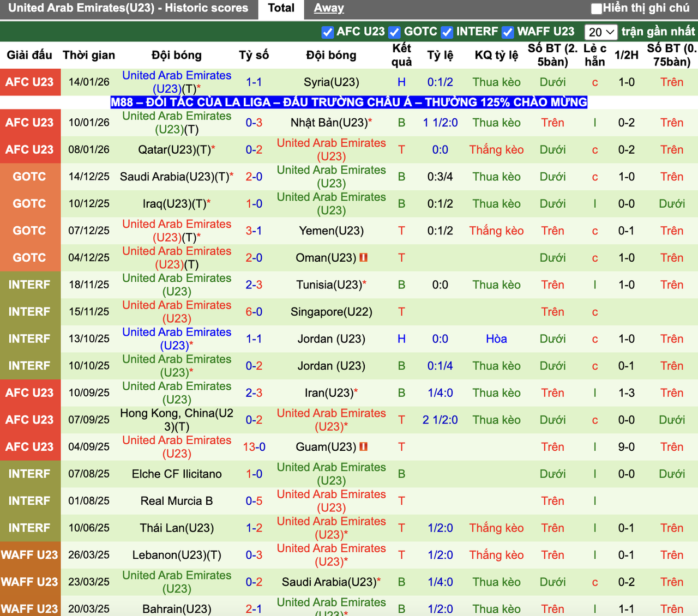Viewport: 698px width, 616px height.
Task: Select the 1 1/2:0 odds in Nhật Bản row
Action: 441,123
